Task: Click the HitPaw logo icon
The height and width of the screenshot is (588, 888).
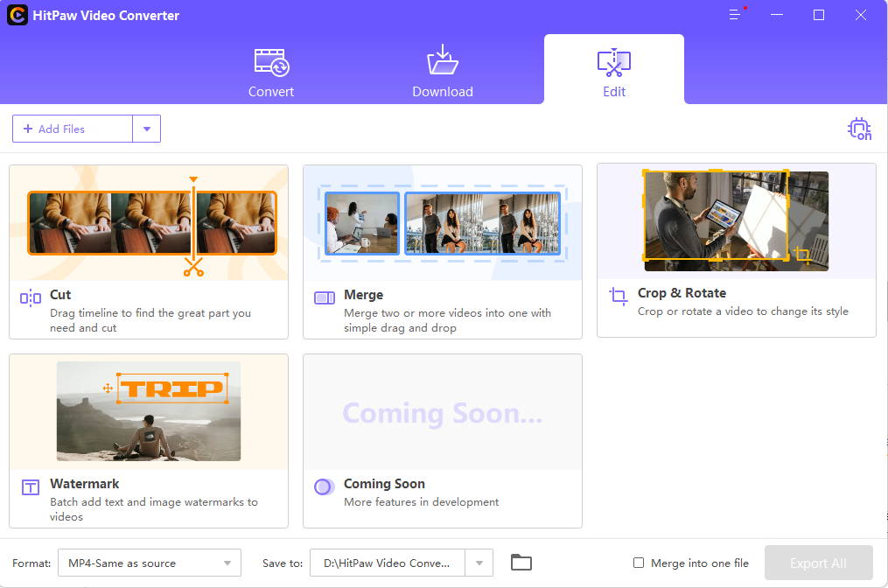Action: [17, 15]
